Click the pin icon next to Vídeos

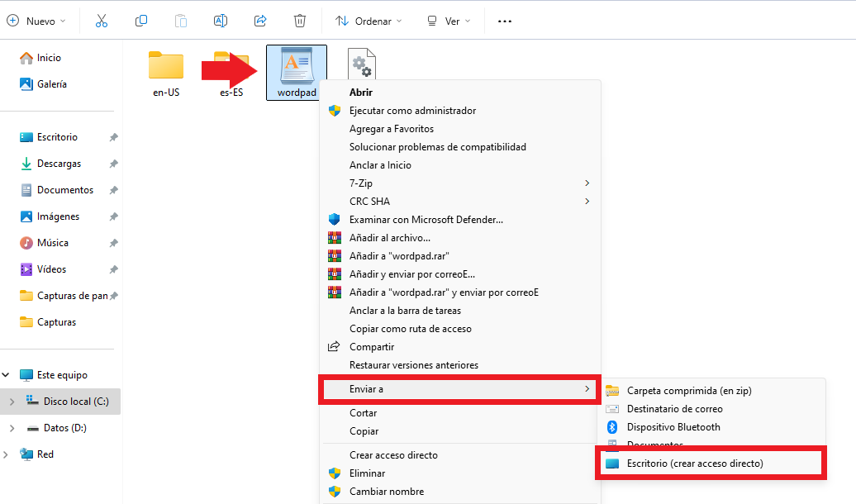pyautogui.click(x=113, y=269)
